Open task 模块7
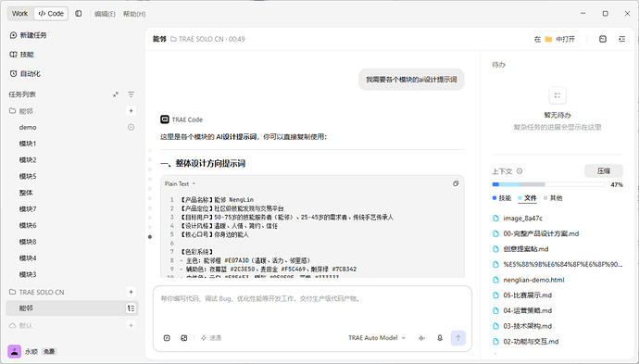 point(28,209)
